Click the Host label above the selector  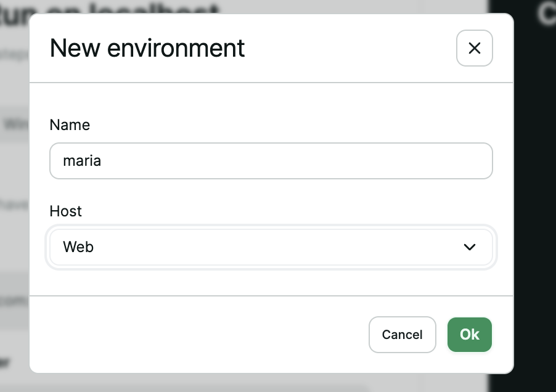pyautogui.click(x=65, y=211)
